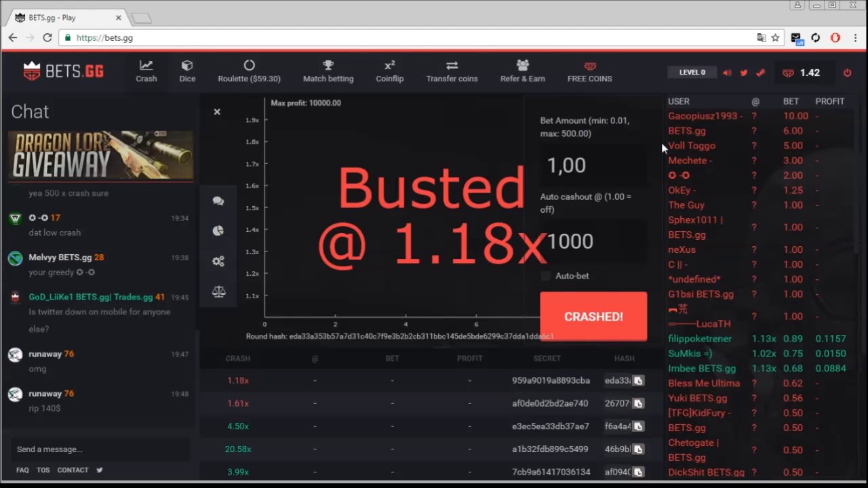Mute site sound via speaker icon
The image size is (868, 488).
click(727, 73)
